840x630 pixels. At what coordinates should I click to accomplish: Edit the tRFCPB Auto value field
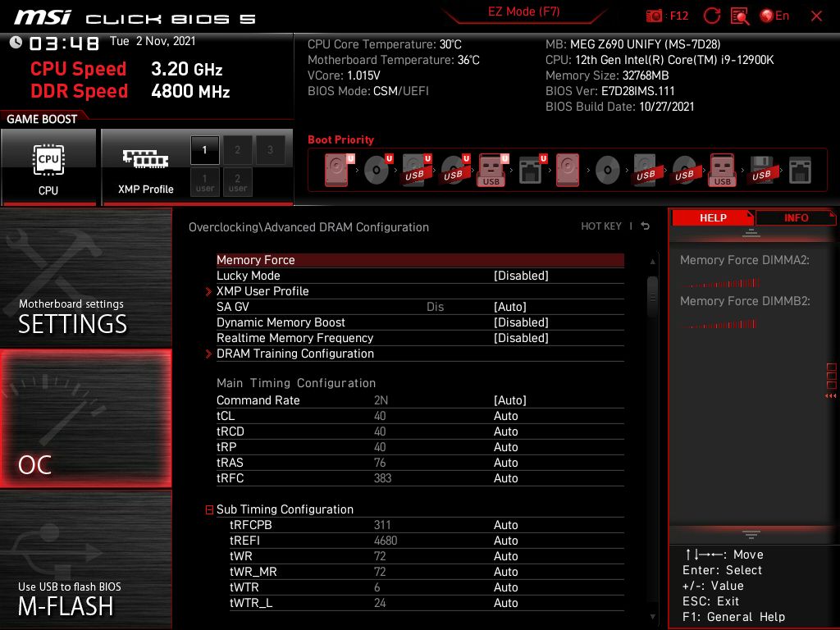pyautogui.click(x=505, y=525)
